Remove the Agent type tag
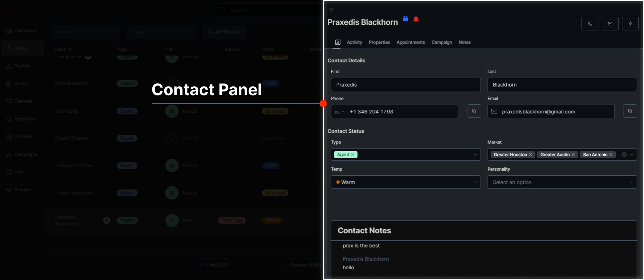 [353, 155]
